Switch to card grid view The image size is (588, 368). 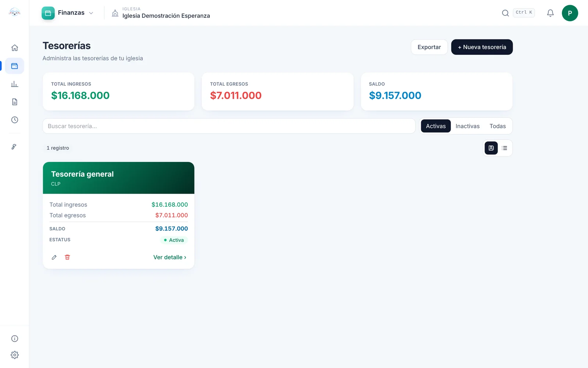(x=491, y=148)
